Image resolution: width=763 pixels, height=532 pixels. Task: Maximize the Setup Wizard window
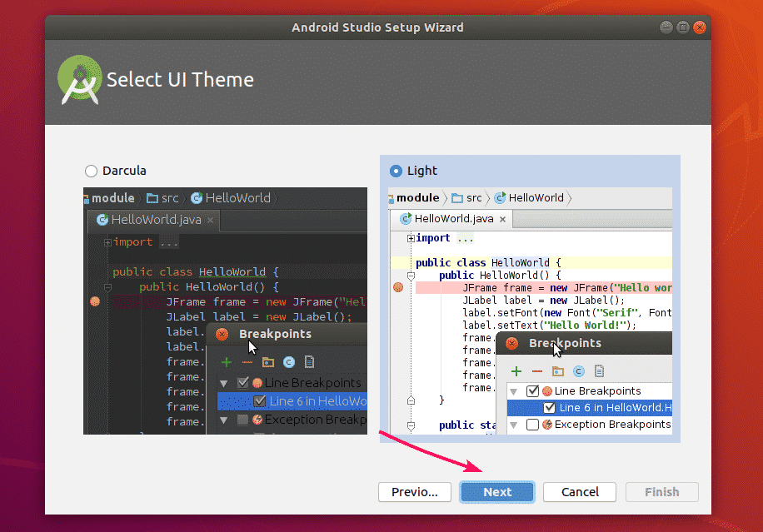tap(683, 27)
